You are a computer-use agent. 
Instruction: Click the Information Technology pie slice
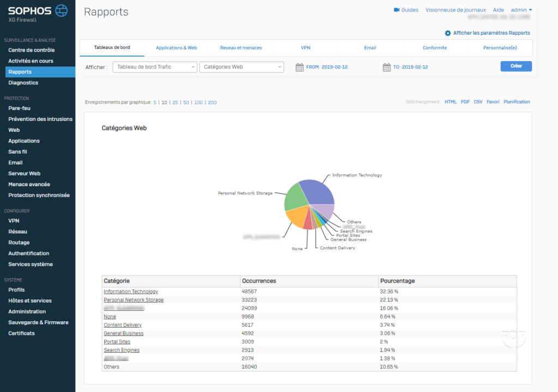click(319, 192)
